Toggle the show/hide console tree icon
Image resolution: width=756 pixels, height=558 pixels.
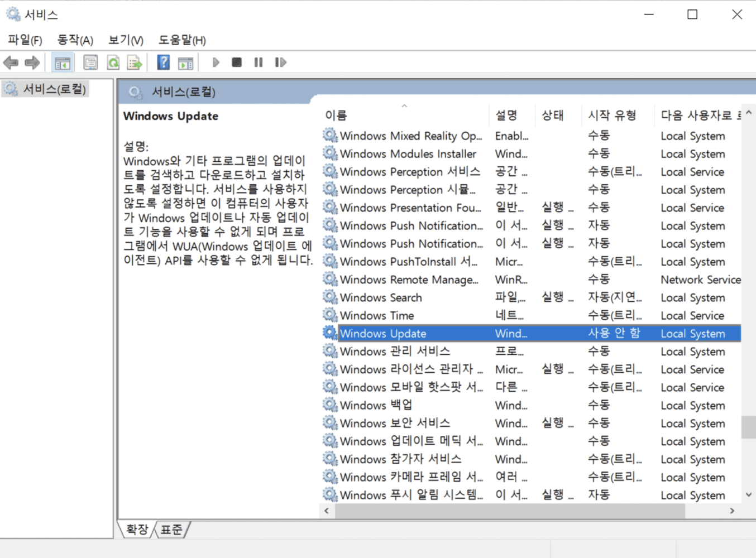click(x=63, y=62)
